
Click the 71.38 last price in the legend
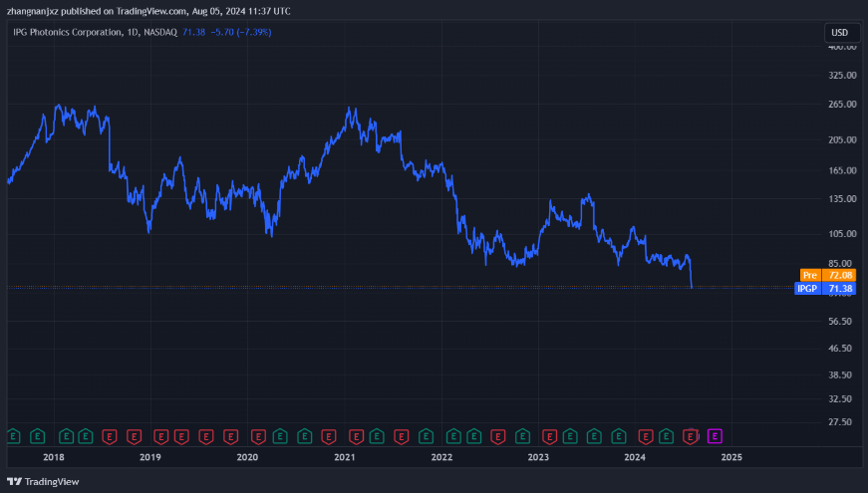(193, 32)
